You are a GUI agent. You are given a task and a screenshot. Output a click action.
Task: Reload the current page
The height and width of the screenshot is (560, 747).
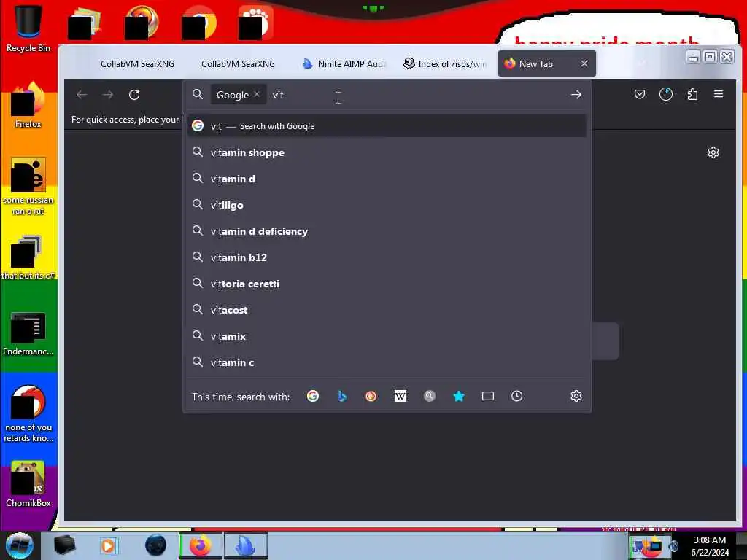click(134, 95)
